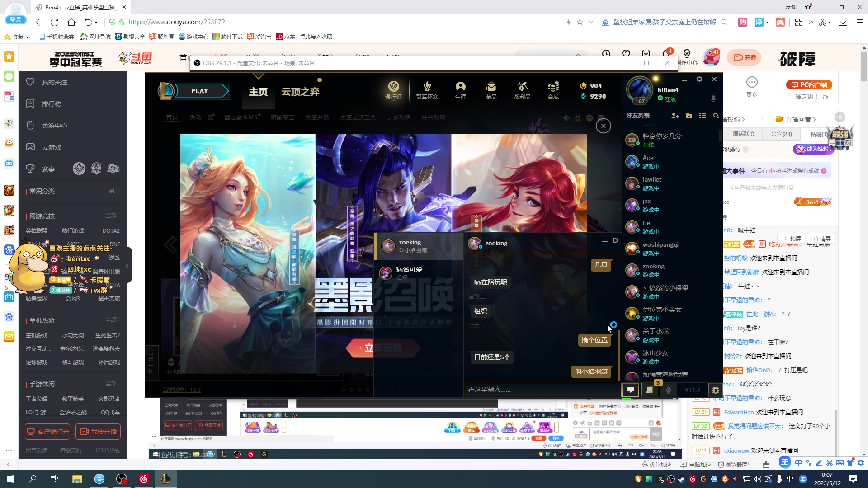Switch to the 贵宾(23) tab
The height and width of the screenshot is (488, 868).
781,134
